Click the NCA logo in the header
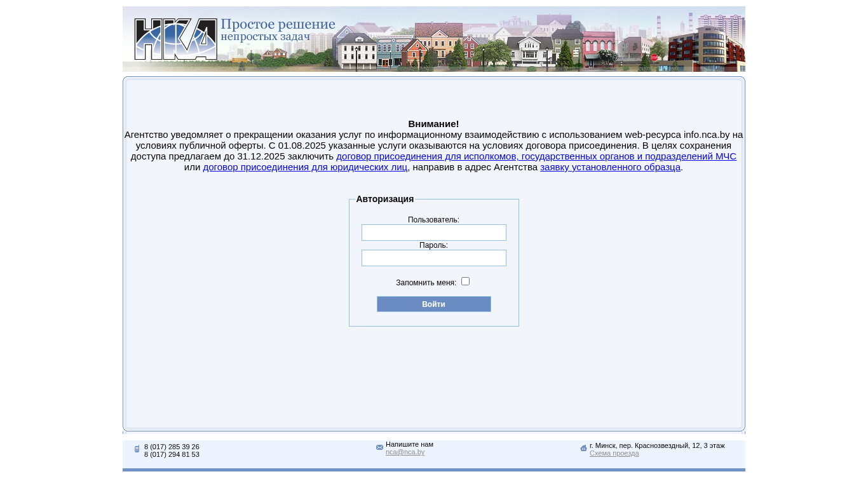868x488 pixels. [176, 39]
